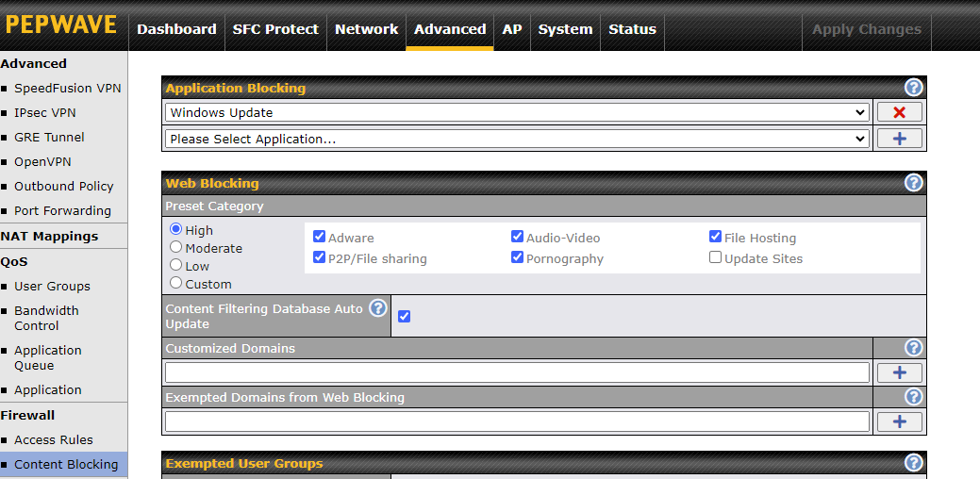Image resolution: width=980 pixels, height=479 pixels.
Task: Choose the Custom preset radio option
Action: pos(176,283)
